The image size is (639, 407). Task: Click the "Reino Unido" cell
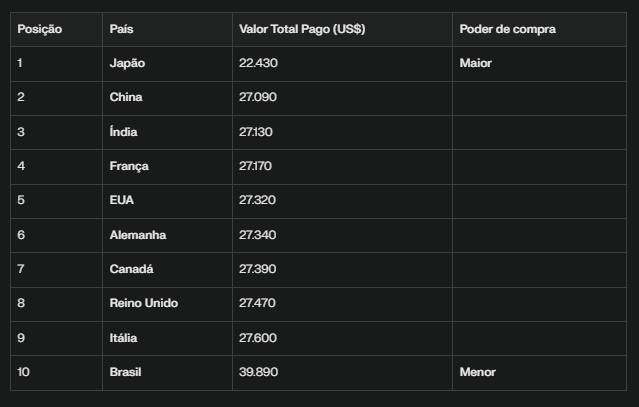click(144, 303)
